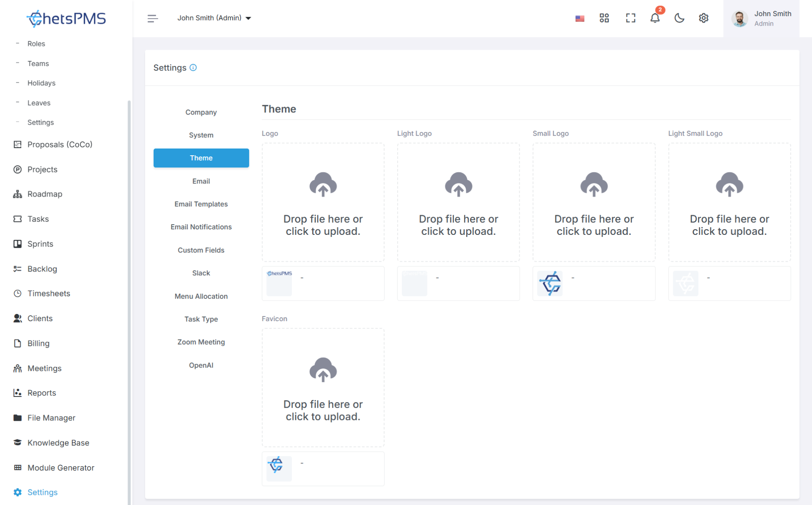Toggle dark mode with moon icon
The height and width of the screenshot is (505, 812).
point(679,18)
